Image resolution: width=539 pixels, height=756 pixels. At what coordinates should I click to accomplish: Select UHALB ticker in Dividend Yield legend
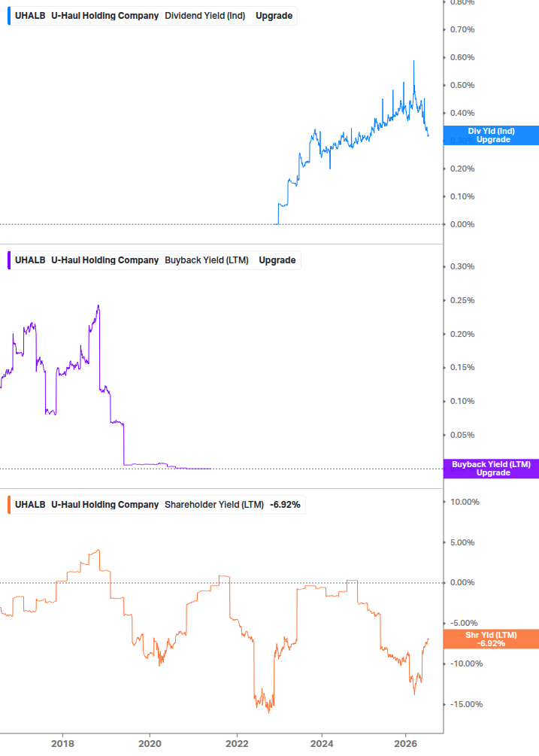pos(30,16)
